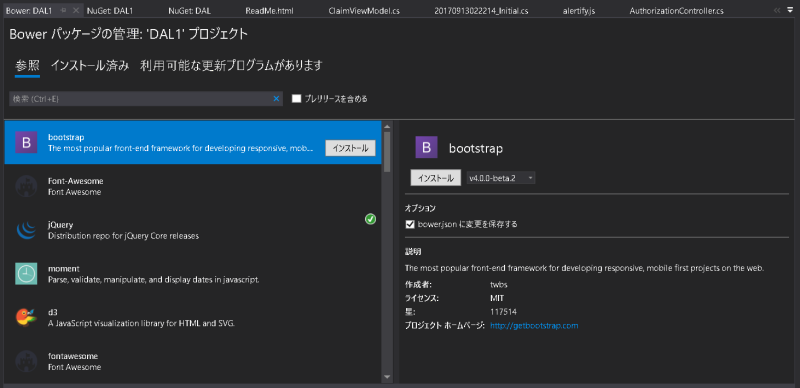Click the jQuery logo icon
Screen dimensions: 800x388
(26, 230)
